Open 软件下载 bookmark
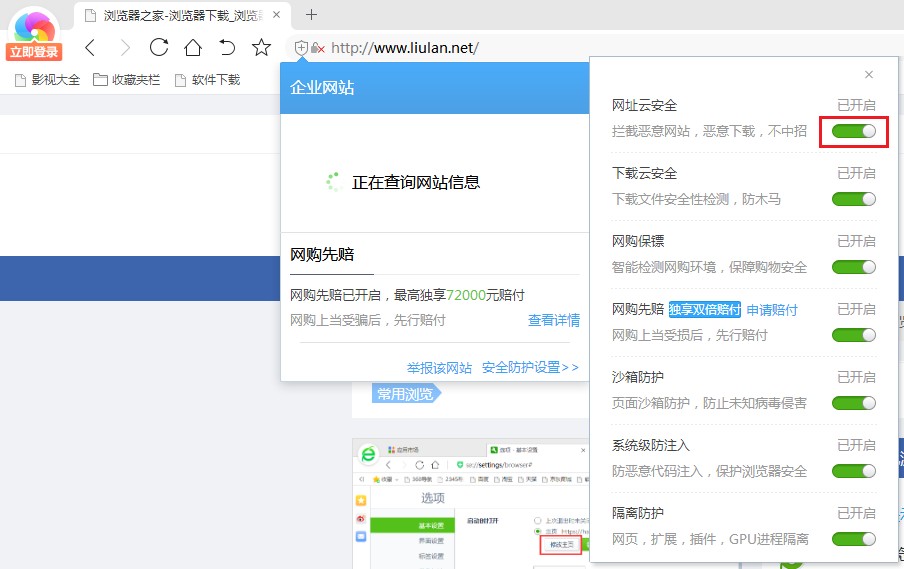Image resolution: width=904 pixels, height=569 pixels. coord(207,80)
